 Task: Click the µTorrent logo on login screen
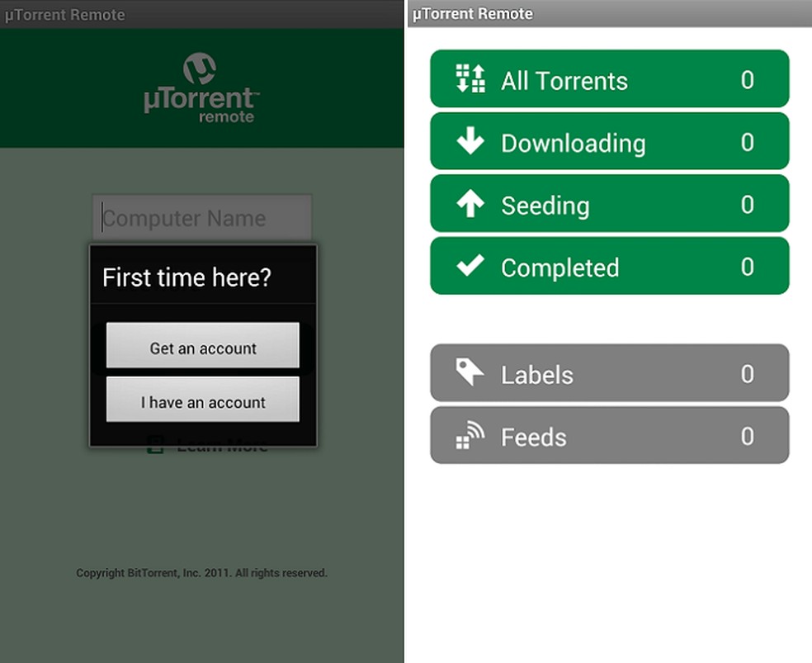[x=201, y=88]
